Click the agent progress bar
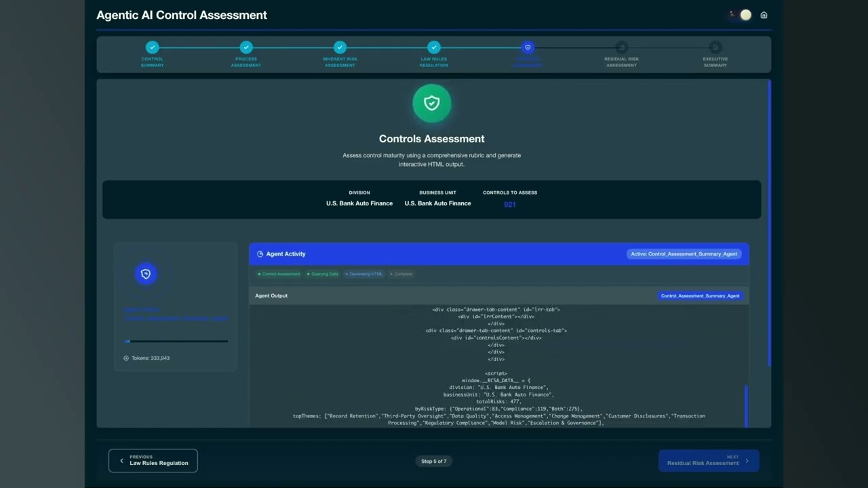This screenshot has width=868, height=488. 176,342
